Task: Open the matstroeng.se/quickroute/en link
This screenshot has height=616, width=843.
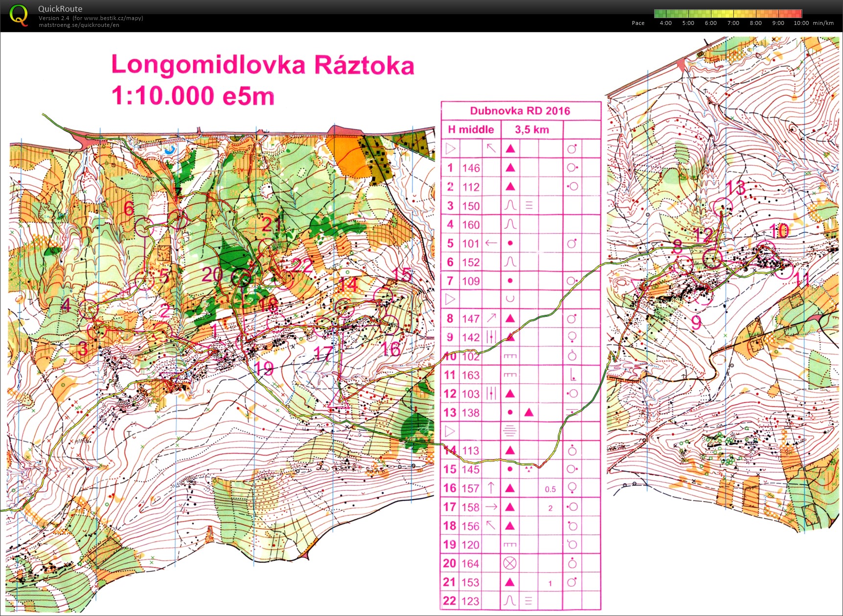Action: (x=79, y=25)
